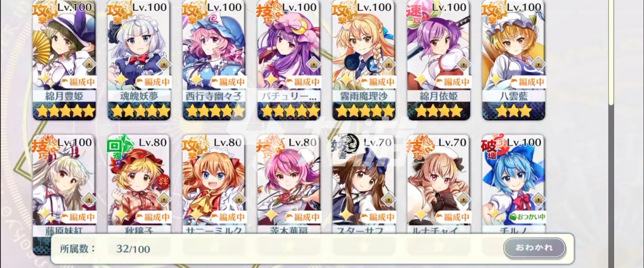Click the 綿月依姫 name label
This screenshot has width=644, height=268.
point(438,96)
